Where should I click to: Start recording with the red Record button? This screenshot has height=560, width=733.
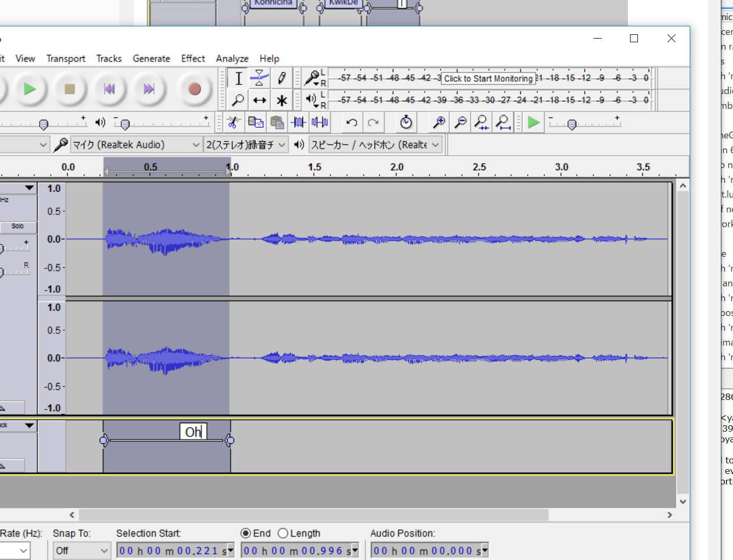(x=194, y=89)
